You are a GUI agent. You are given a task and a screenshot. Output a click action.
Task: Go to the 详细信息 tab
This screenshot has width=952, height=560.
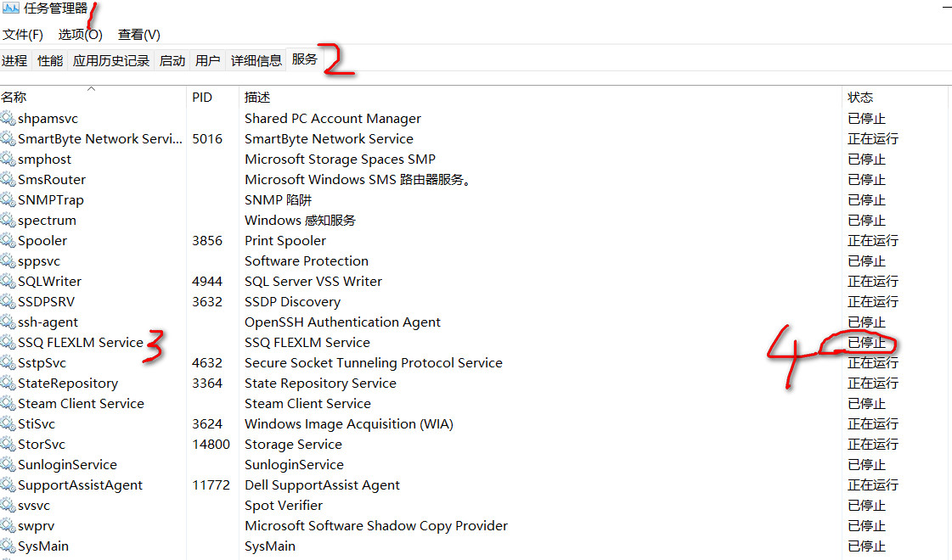tap(256, 61)
